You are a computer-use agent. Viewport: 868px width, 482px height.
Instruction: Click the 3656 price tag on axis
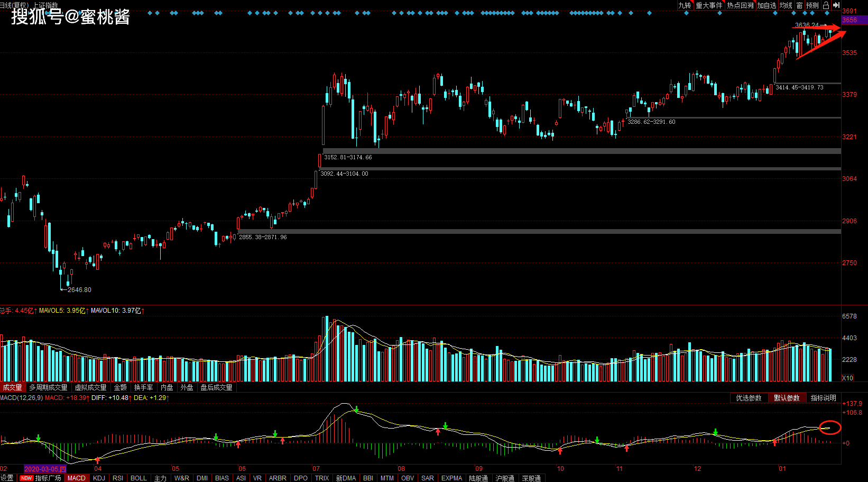click(854, 20)
